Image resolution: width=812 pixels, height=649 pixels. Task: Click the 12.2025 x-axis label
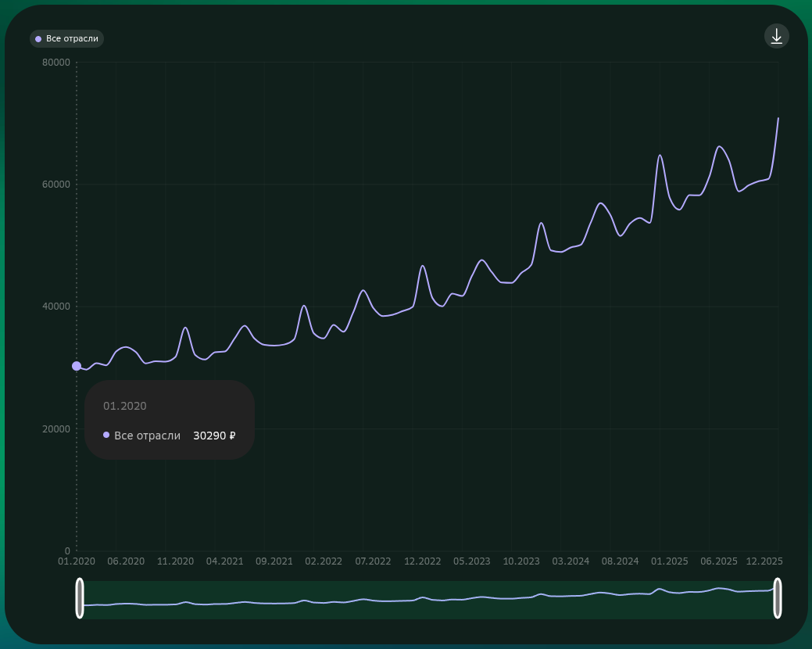click(x=764, y=561)
